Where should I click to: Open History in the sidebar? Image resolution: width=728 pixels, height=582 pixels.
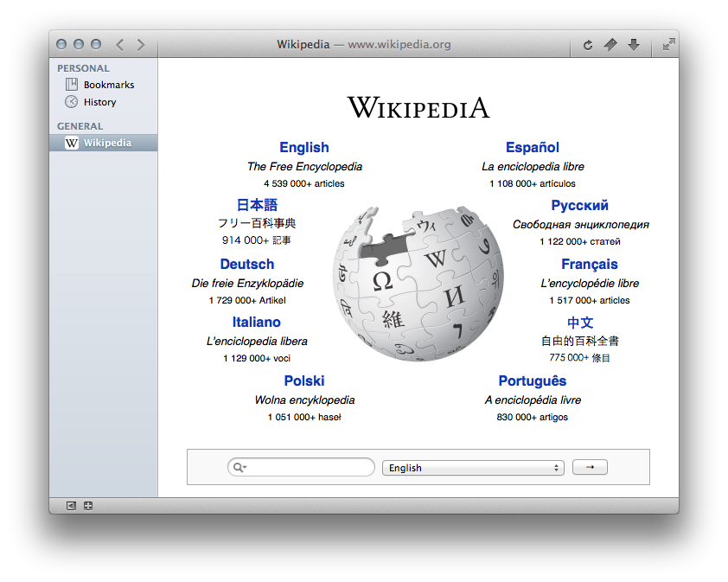click(x=103, y=102)
